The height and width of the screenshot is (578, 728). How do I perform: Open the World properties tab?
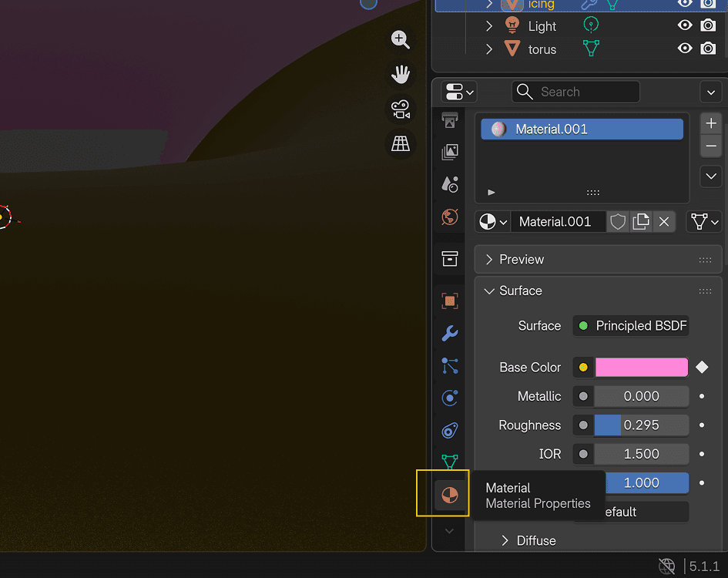tap(450, 217)
